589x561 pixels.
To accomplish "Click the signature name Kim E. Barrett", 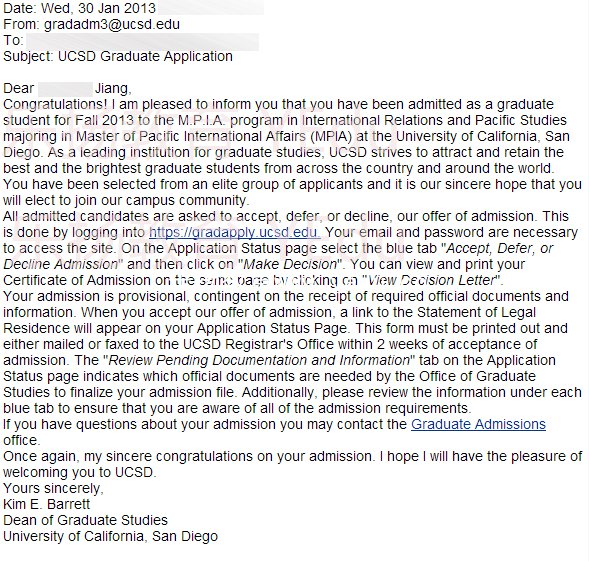I will pos(47,504).
